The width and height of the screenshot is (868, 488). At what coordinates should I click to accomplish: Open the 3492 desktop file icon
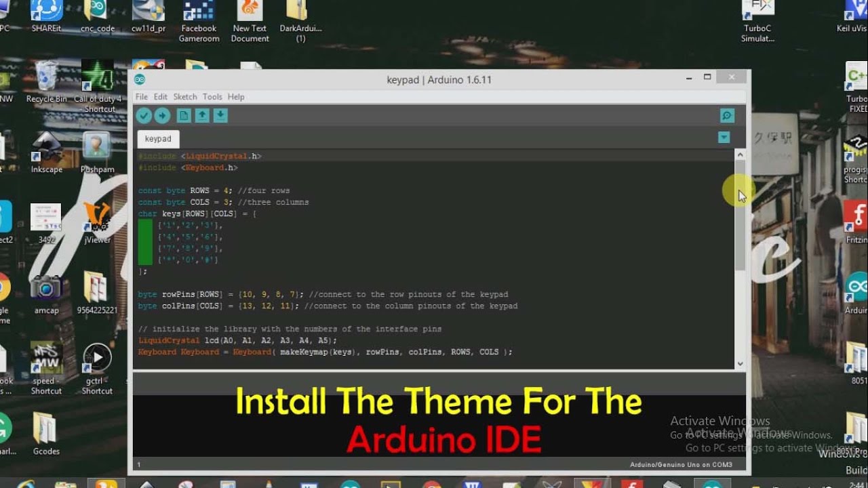46,224
